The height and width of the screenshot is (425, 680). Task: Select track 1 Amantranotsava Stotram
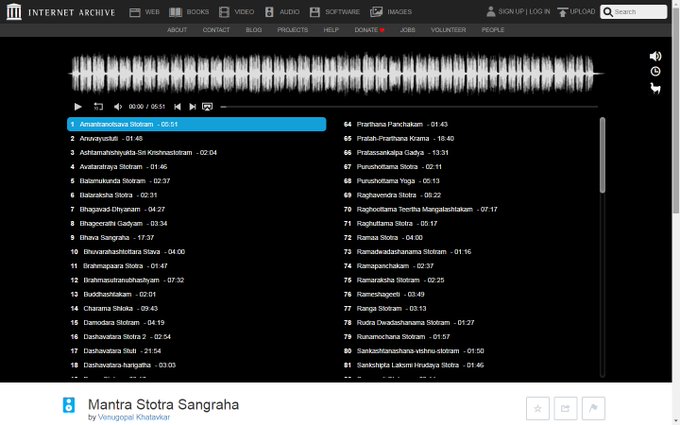coord(196,124)
